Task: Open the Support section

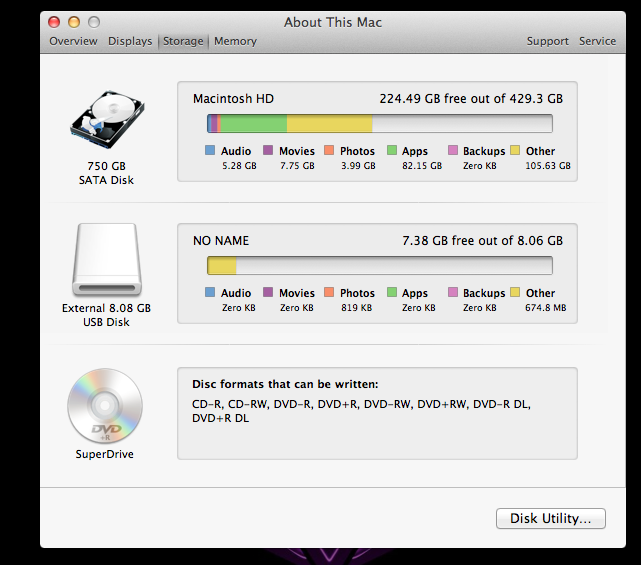Action: tap(547, 41)
